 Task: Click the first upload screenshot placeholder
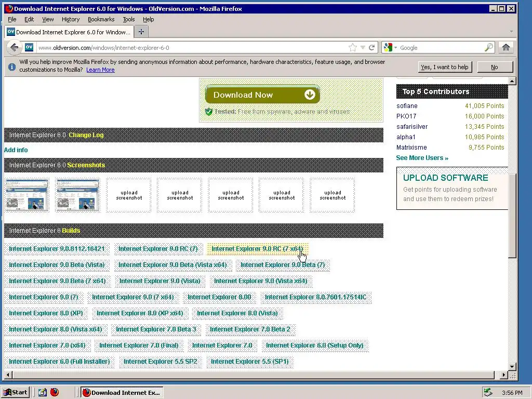129,195
